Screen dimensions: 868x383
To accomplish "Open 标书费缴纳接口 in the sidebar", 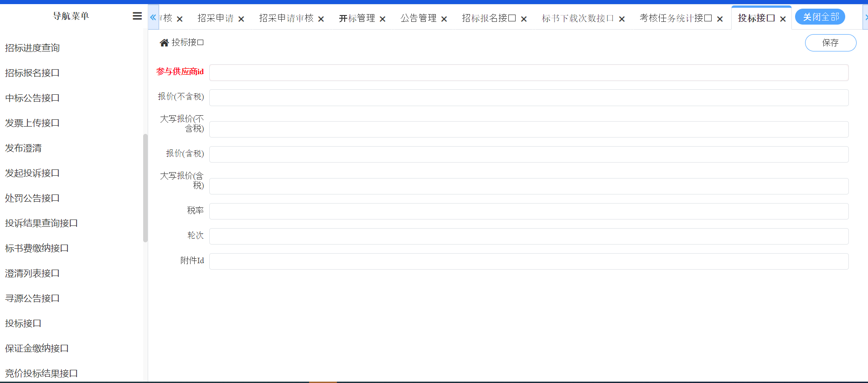I will coord(37,248).
